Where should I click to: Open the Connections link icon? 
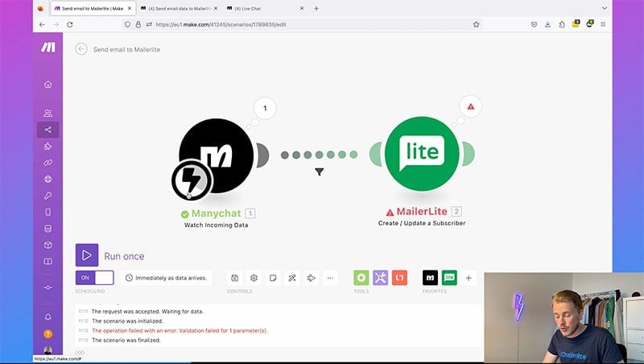tap(48, 163)
